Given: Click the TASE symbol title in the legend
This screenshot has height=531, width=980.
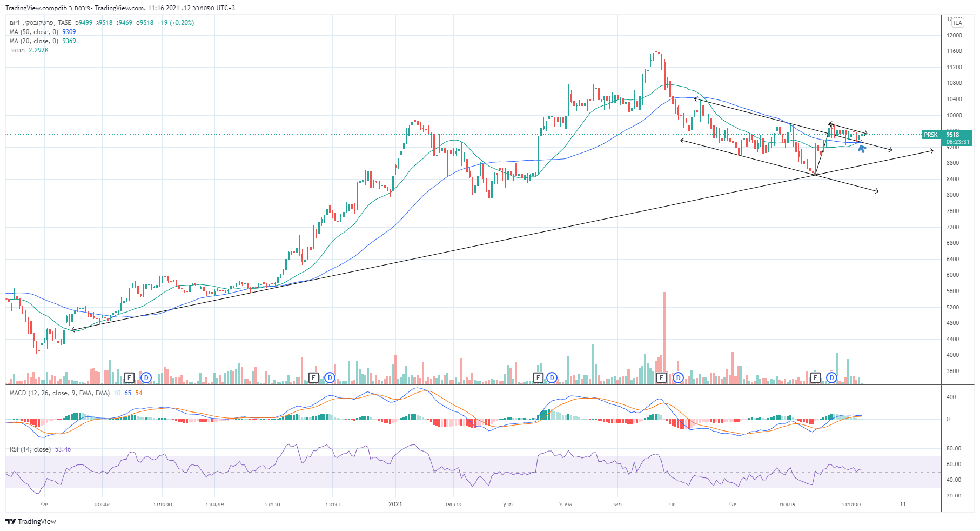Looking at the screenshot, I should pos(41,23).
